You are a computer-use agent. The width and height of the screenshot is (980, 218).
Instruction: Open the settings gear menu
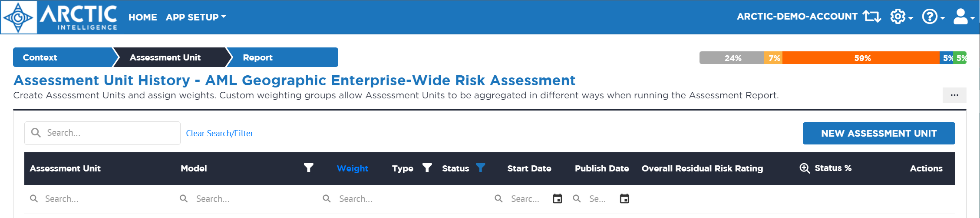pyautogui.click(x=901, y=17)
